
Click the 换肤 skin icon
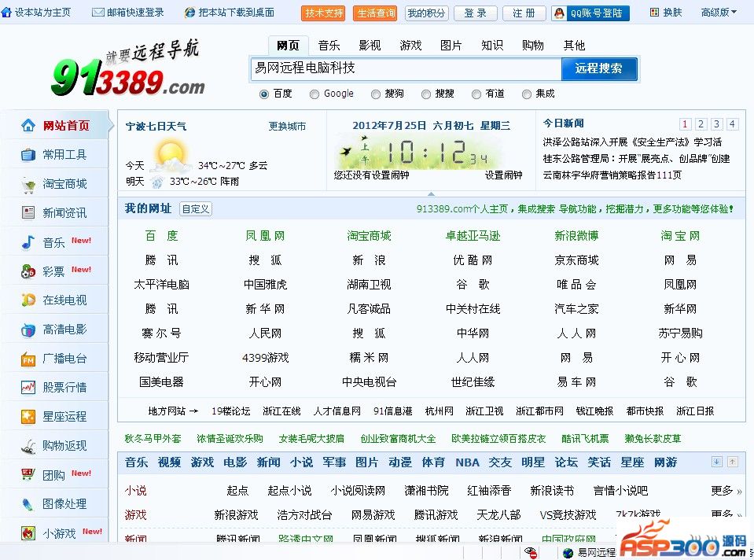coord(654,13)
